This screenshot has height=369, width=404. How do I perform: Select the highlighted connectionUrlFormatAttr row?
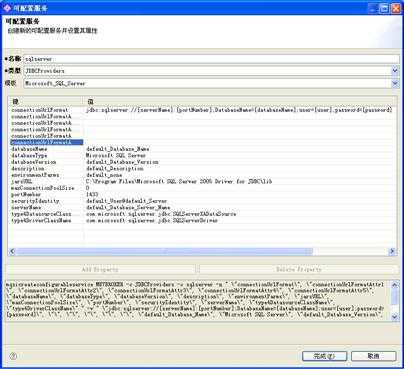pos(46,142)
